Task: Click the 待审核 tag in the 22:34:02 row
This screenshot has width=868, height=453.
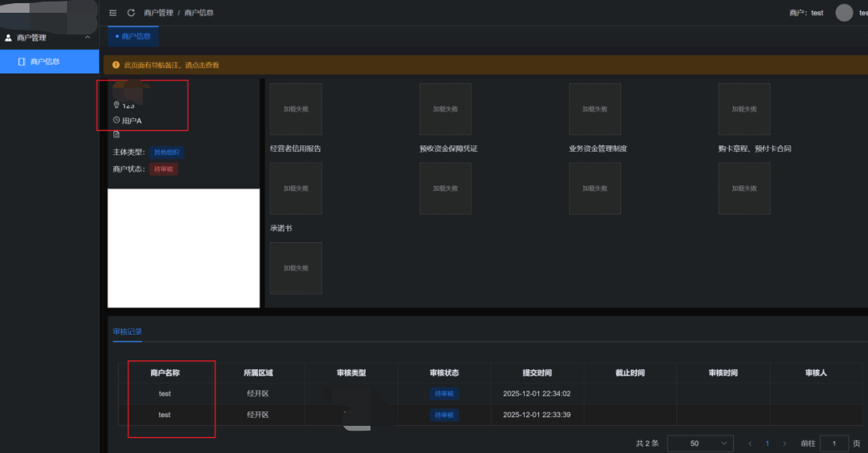Action: tap(444, 394)
